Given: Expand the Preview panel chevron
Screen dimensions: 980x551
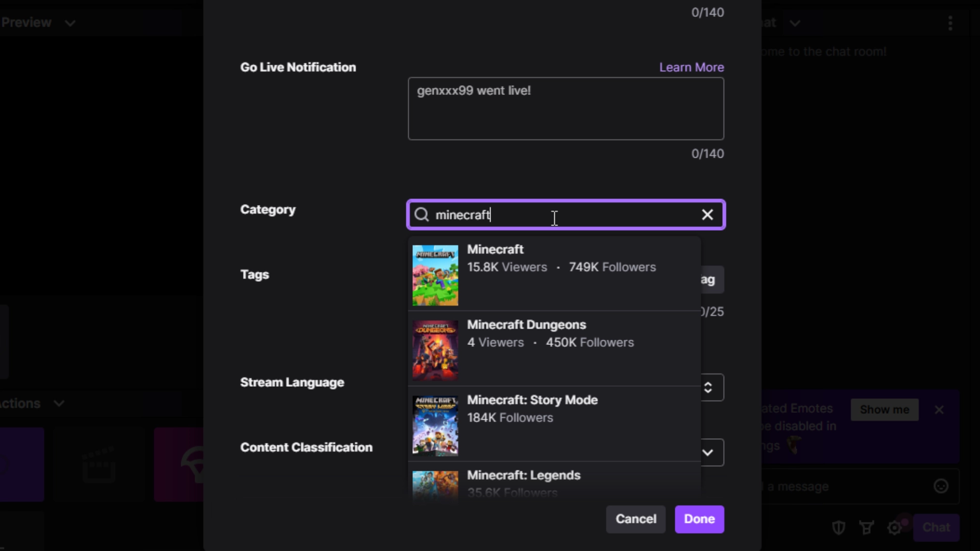Looking at the screenshot, I should pos(70,23).
